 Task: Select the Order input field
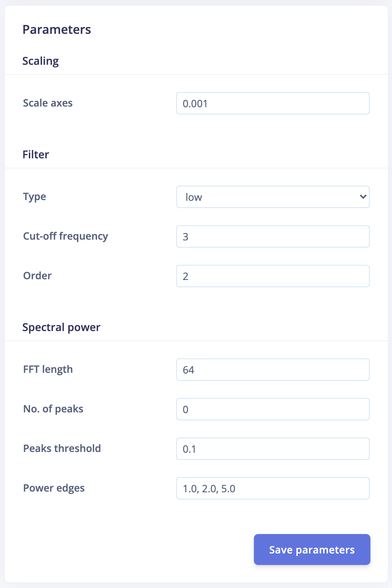click(273, 276)
